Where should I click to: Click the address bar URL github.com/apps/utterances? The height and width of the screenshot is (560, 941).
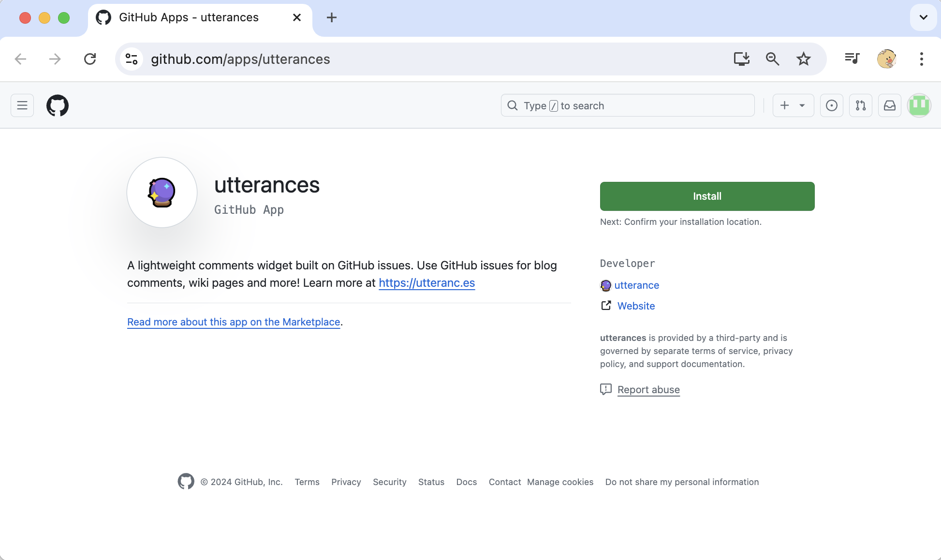[240, 59]
